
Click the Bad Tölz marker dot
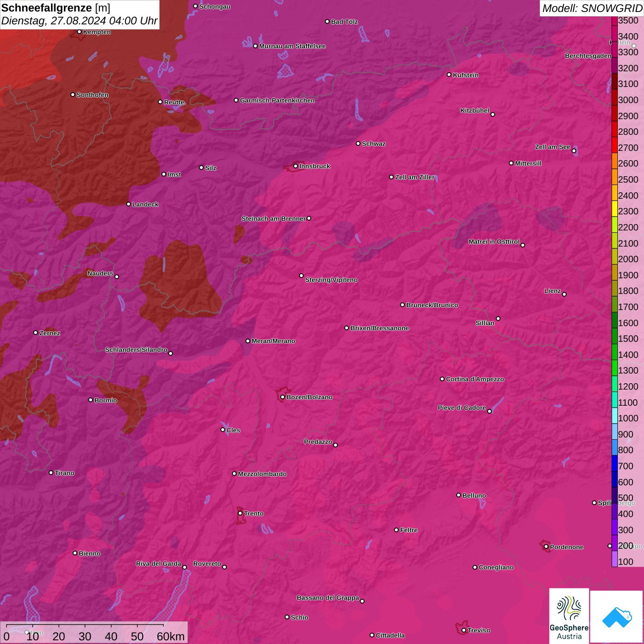(327, 22)
